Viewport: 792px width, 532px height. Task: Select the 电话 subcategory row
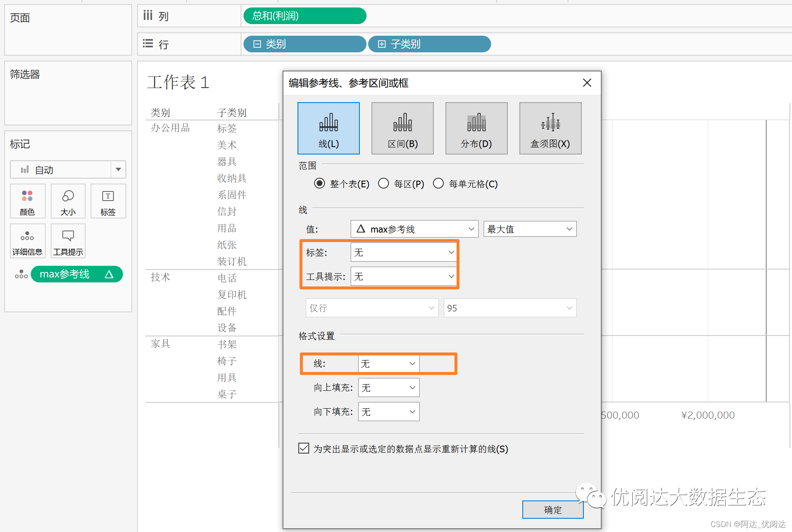227,278
